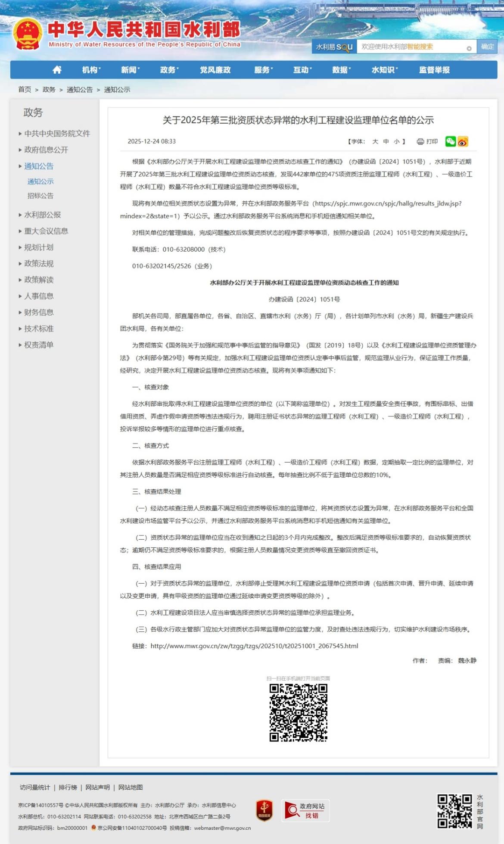Open the mwr.gov.cn notice link at article end

[x=254, y=646]
